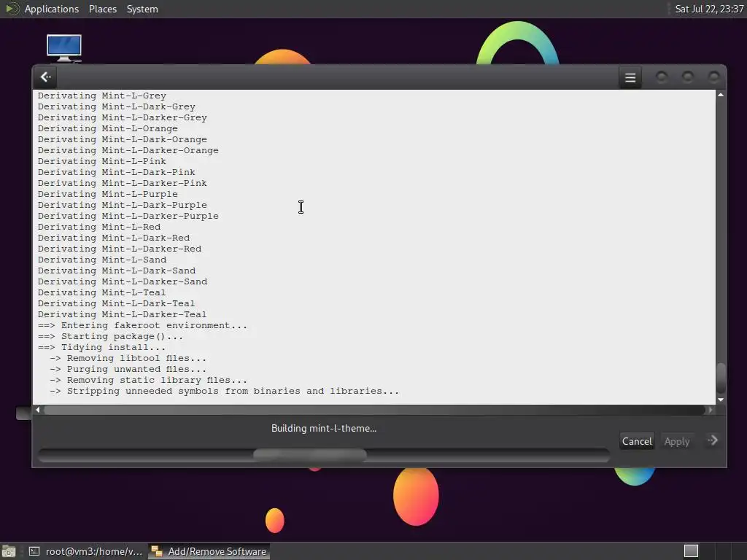Open the hamburger menu in the header bar
The image size is (747, 560).
[630, 77]
